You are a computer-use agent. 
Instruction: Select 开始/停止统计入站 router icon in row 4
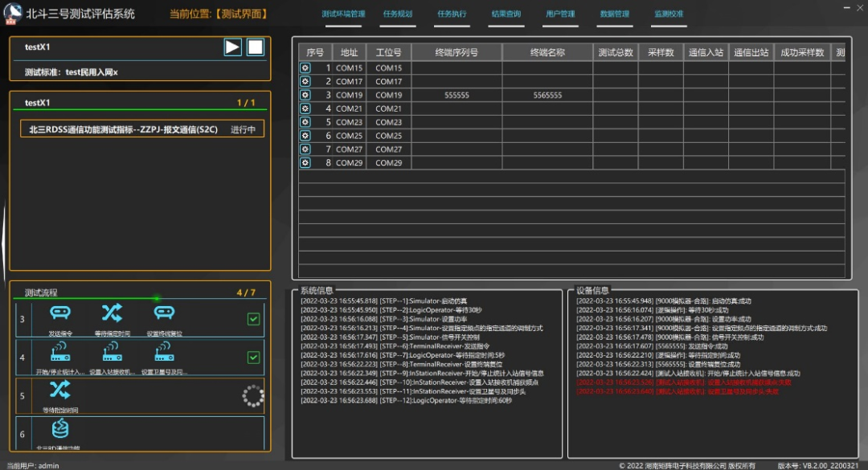60,352
